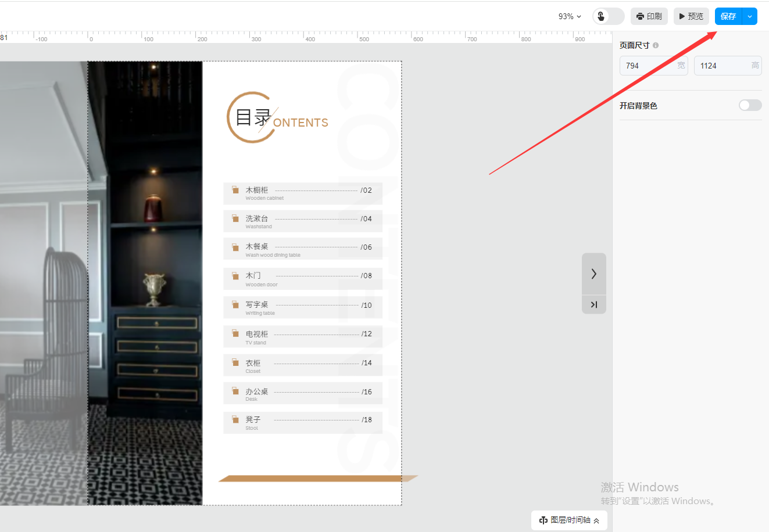The image size is (769, 532).
Task: Go to next page with right chevron
Action: tap(593, 274)
